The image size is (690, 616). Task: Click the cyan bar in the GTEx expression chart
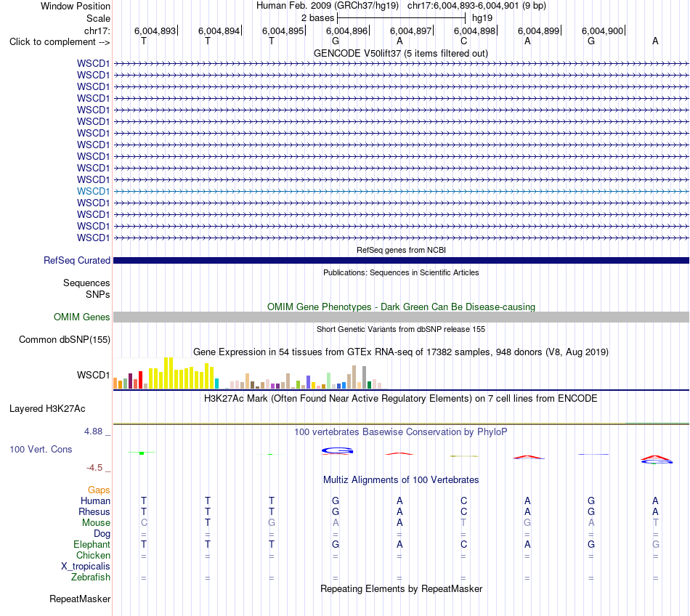coord(216,384)
